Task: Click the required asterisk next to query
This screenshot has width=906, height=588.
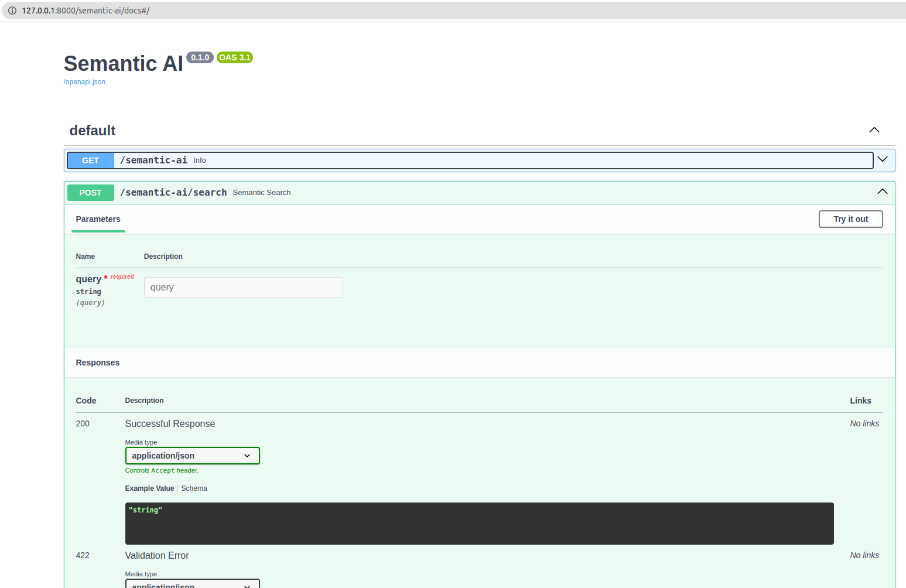Action: pyautogui.click(x=105, y=276)
